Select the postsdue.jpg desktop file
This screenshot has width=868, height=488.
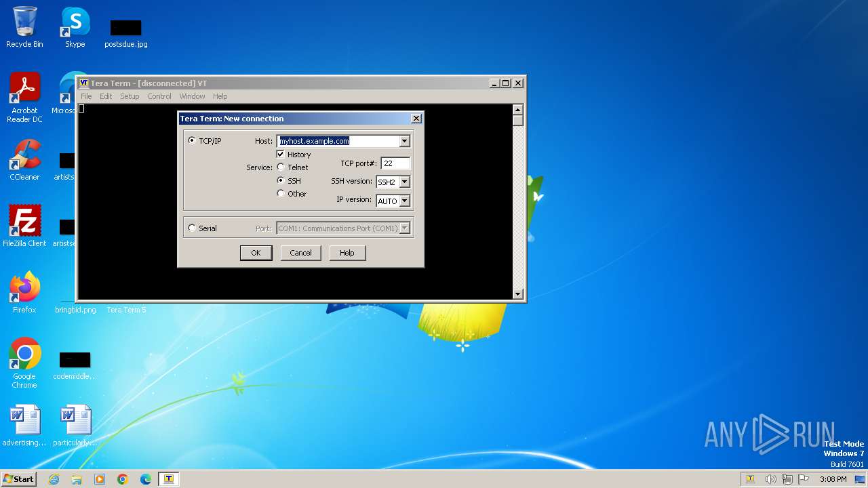tap(125, 34)
